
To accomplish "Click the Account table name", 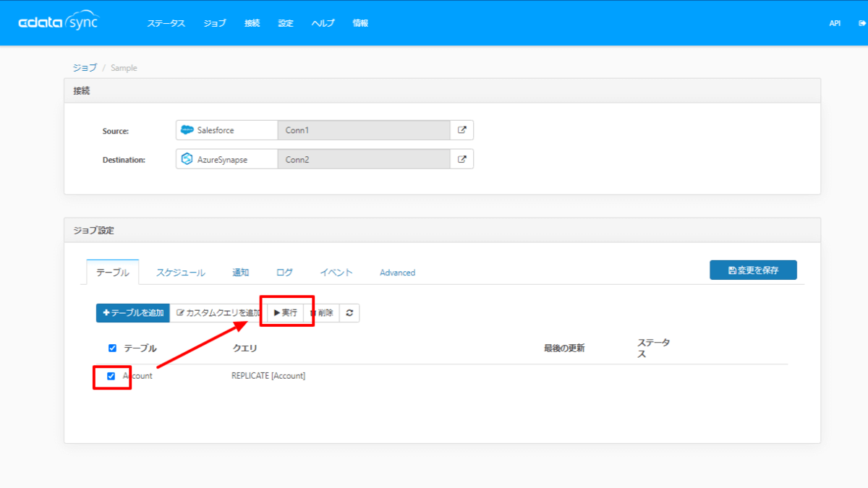I will (137, 376).
